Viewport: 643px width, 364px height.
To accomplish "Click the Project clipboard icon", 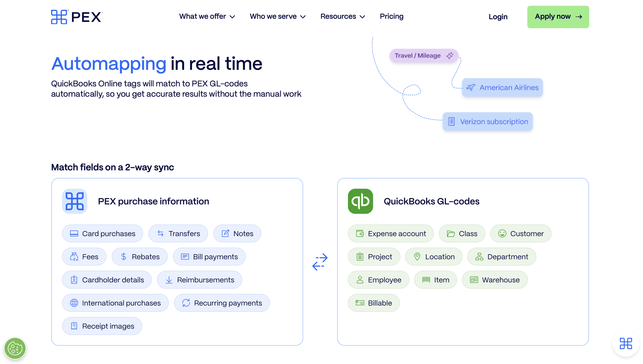I will (360, 257).
